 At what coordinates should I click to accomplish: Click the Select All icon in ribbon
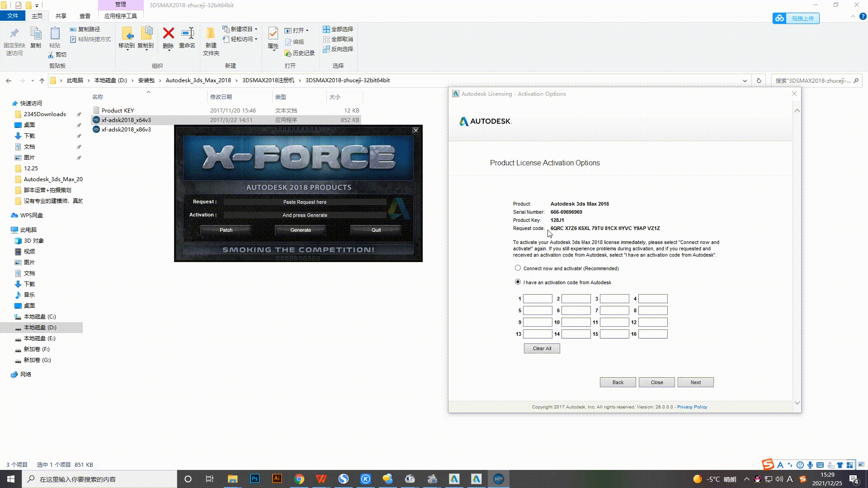[326, 29]
